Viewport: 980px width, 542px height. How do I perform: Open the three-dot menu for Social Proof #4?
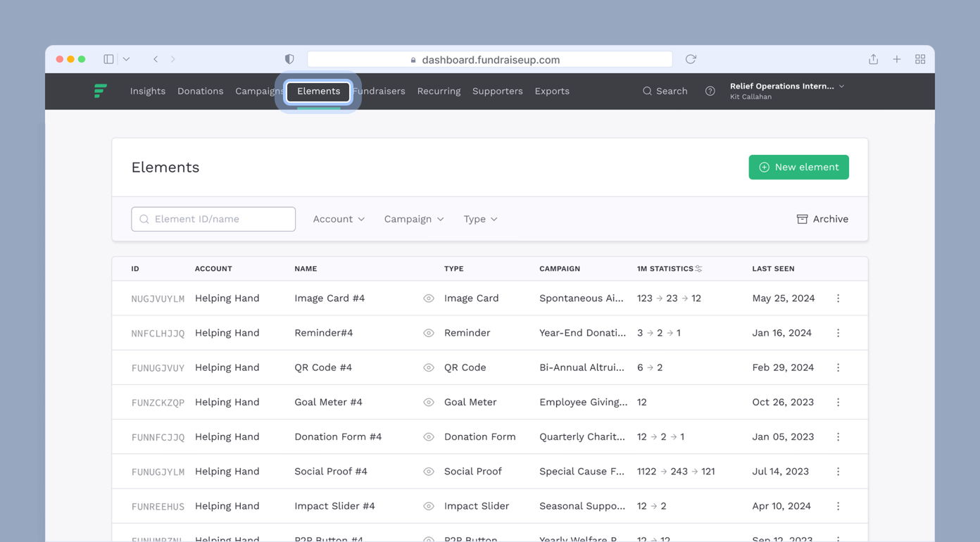click(838, 472)
